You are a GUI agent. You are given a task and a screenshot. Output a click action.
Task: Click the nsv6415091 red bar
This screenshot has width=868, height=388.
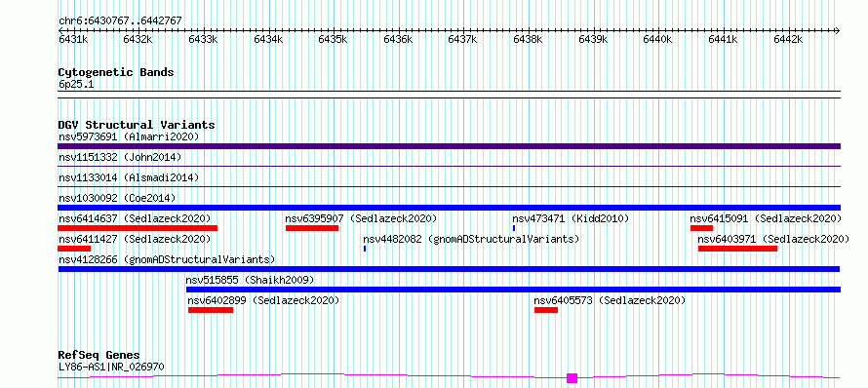coord(701,228)
